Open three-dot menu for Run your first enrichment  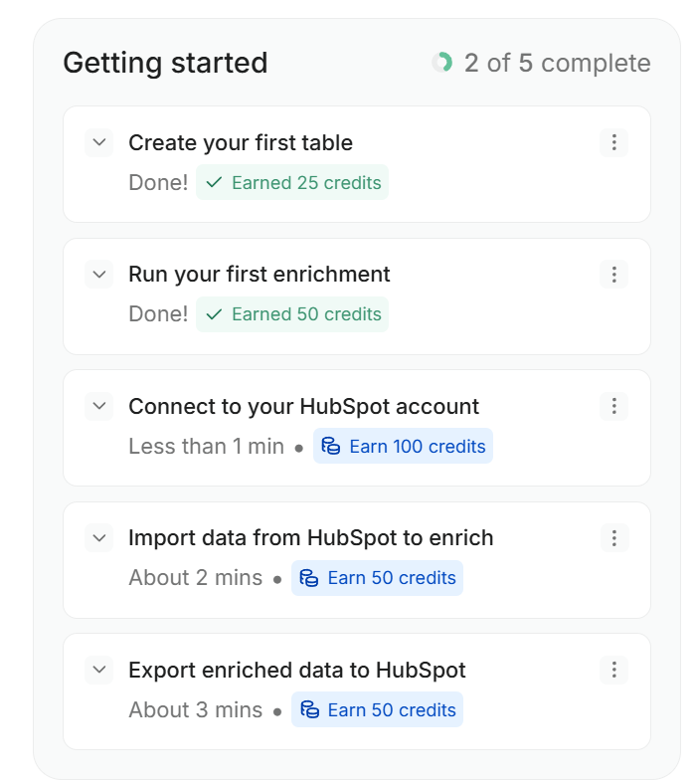[x=614, y=274]
